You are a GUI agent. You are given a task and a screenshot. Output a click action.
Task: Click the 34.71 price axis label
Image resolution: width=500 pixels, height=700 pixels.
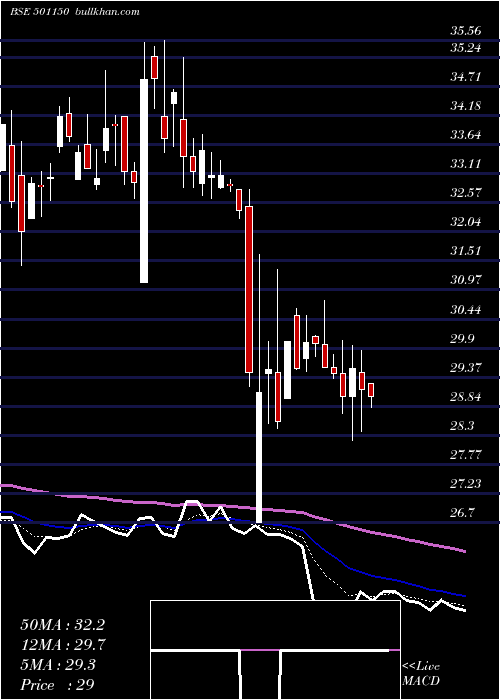(466, 77)
